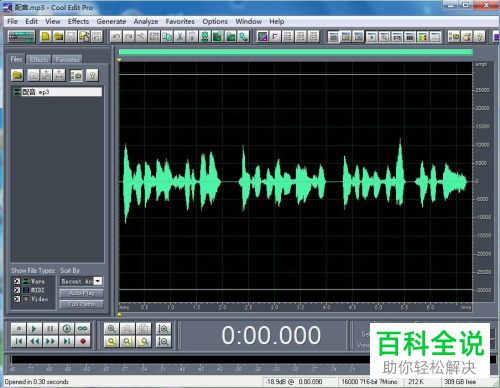The width and height of the screenshot is (500, 388).
Task: Click the Fast Forward double-arrow button
Action: point(50,341)
